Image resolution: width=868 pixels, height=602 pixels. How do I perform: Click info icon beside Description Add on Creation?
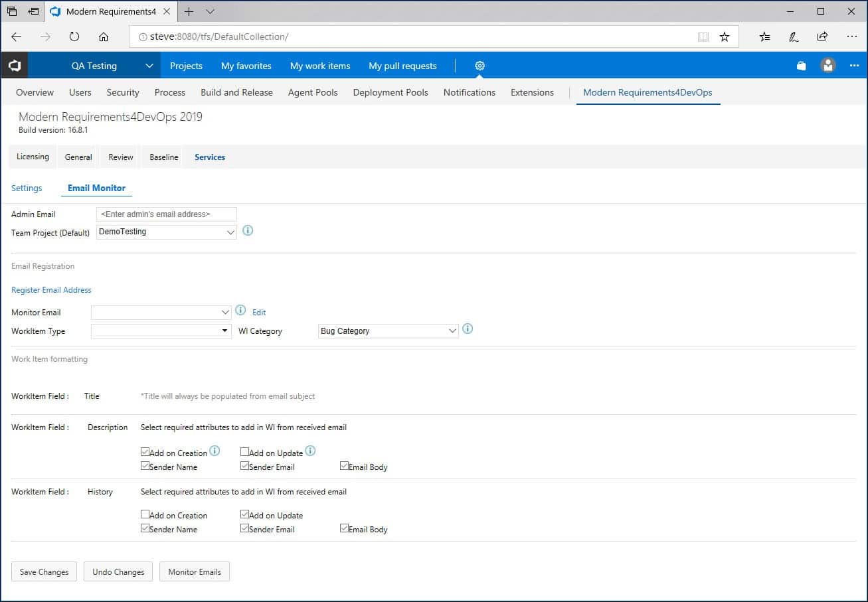click(x=215, y=451)
